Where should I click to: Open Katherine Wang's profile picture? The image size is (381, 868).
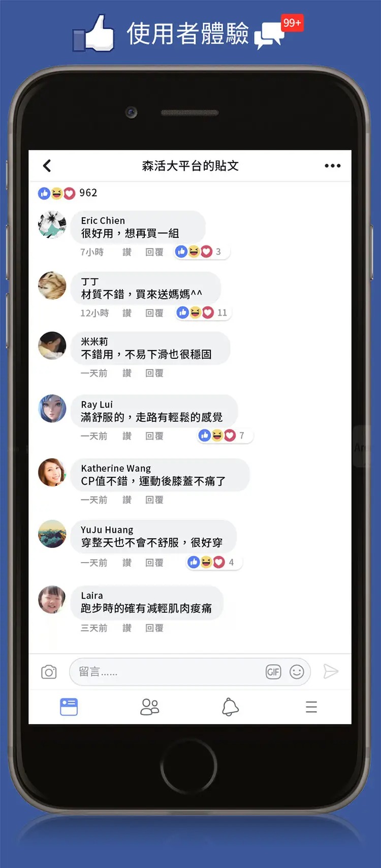pyautogui.click(x=52, y=473)
